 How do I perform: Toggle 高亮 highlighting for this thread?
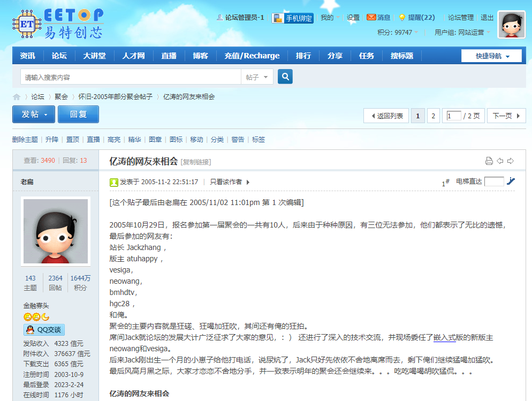pyautogui.click(x=113, y=139)
